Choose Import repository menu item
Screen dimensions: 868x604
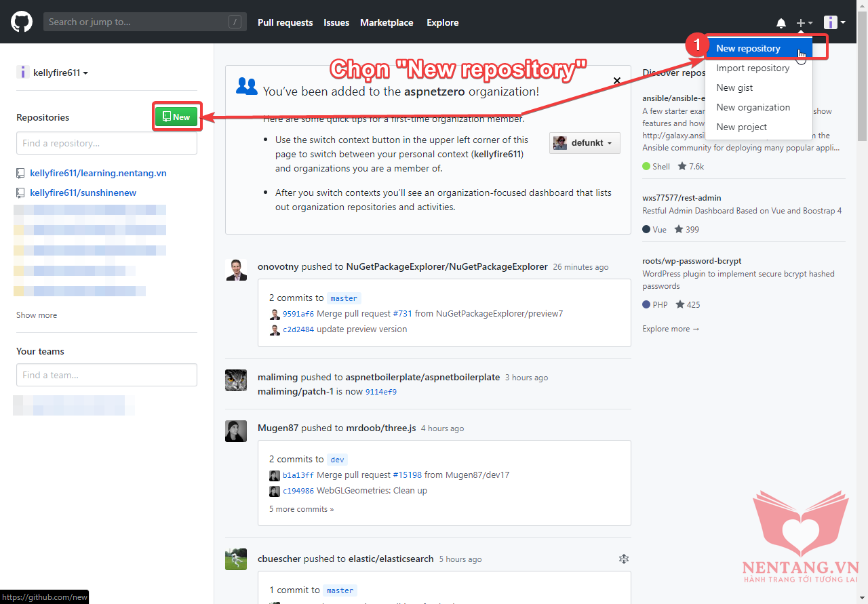point(753,68)
